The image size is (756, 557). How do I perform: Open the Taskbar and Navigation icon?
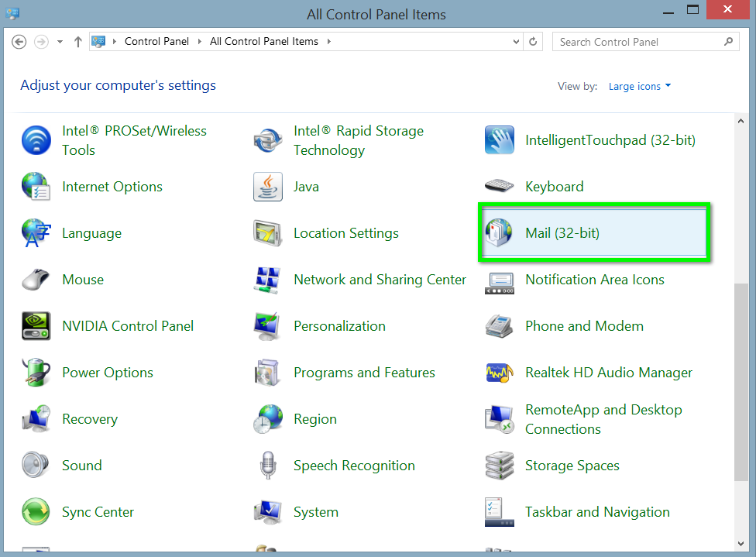coord(500,511)
